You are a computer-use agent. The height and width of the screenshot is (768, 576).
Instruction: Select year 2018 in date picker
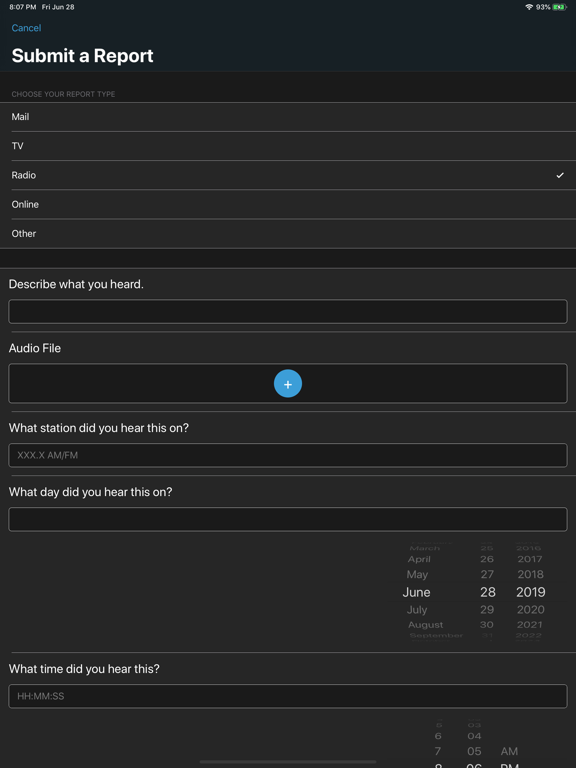(x=530, y=575)
